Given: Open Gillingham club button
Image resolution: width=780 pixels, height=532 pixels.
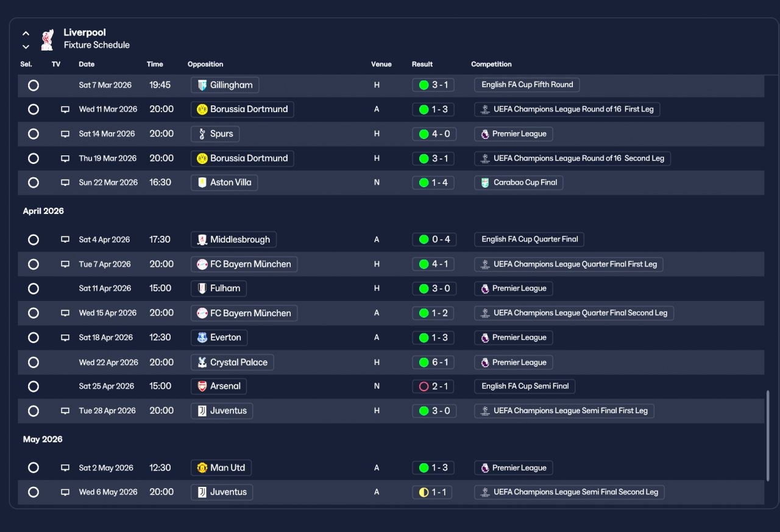Looking at the screenshot, I should pyautogui.click(x=225, y=85).
